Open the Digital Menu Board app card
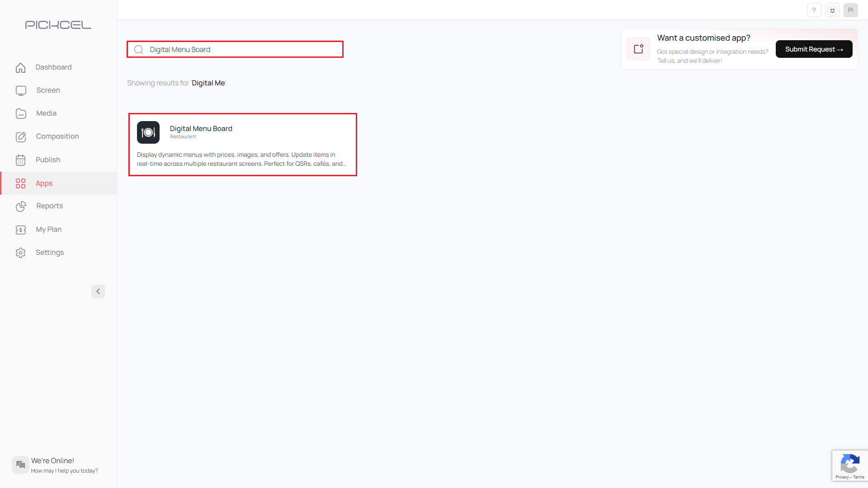The image size is (868, 488). click(x=243, y=145)
